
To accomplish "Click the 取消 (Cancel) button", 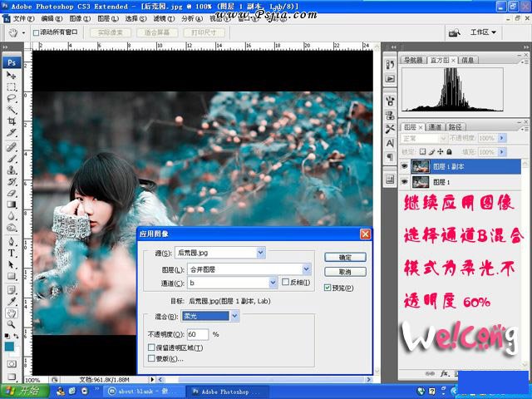I will point(339,272).
